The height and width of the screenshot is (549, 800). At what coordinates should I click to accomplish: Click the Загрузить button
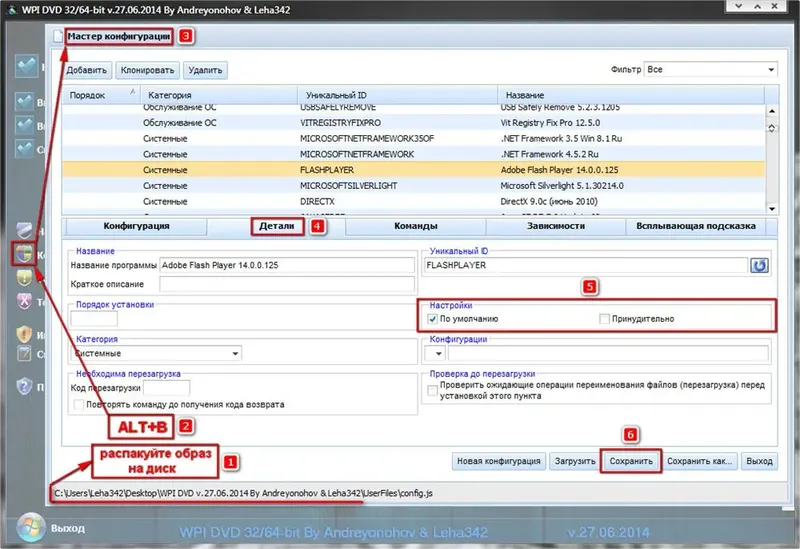pos(575,461)
